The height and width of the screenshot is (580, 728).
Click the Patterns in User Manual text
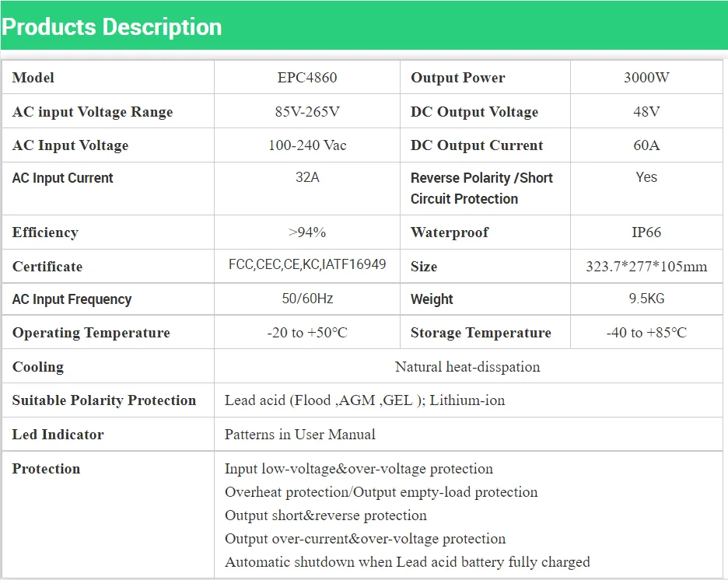click(300, 435)
